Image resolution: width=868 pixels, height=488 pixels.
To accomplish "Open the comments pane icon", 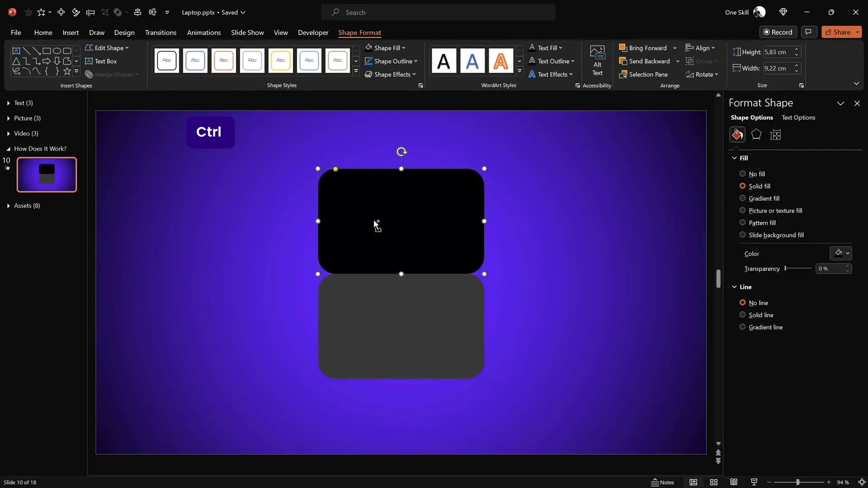I will click(x=808, y=32).
